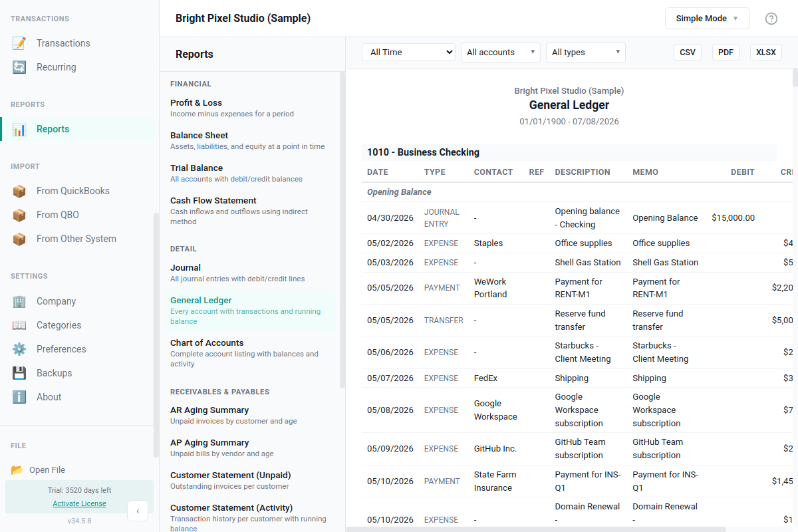
Task: Click the Backups floppy disk icon
Action: [19, 373]
